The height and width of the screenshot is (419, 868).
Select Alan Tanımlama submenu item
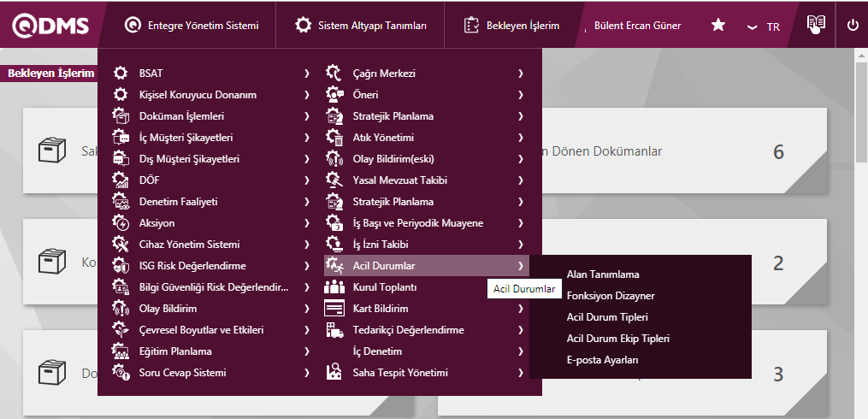[x=603, y=274]
